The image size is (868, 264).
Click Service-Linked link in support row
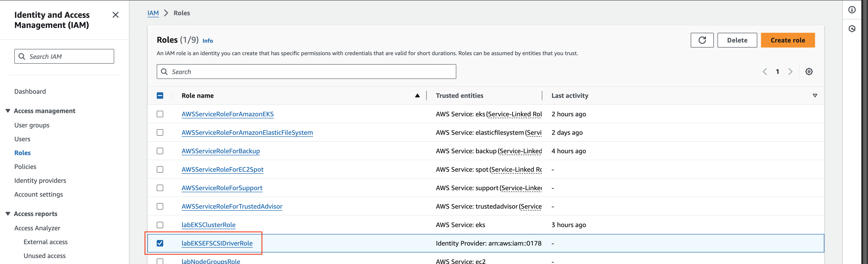(521, 188)
